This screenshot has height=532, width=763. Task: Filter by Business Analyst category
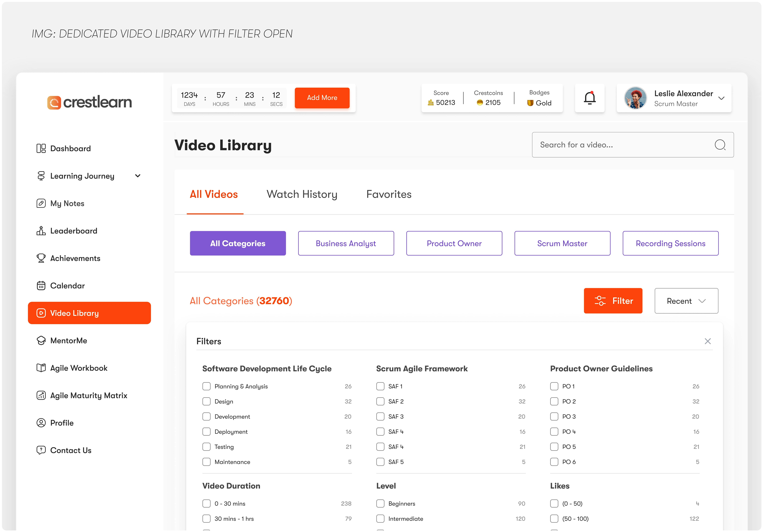346,243
